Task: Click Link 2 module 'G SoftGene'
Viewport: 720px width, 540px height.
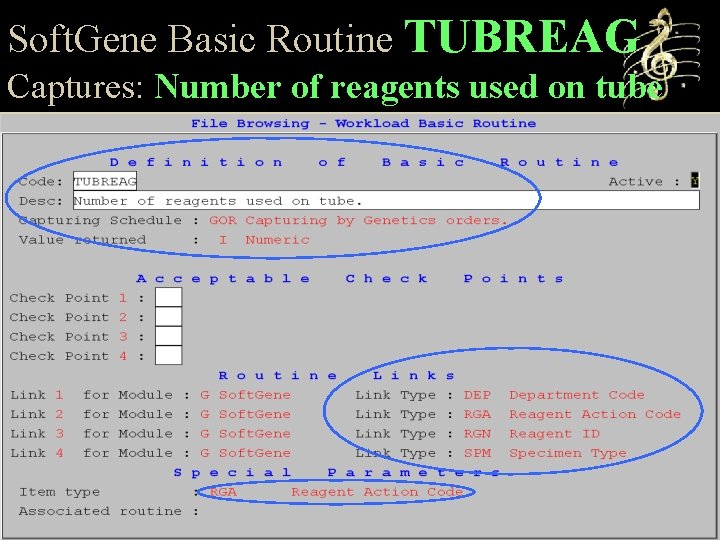Action: point(245,414)
